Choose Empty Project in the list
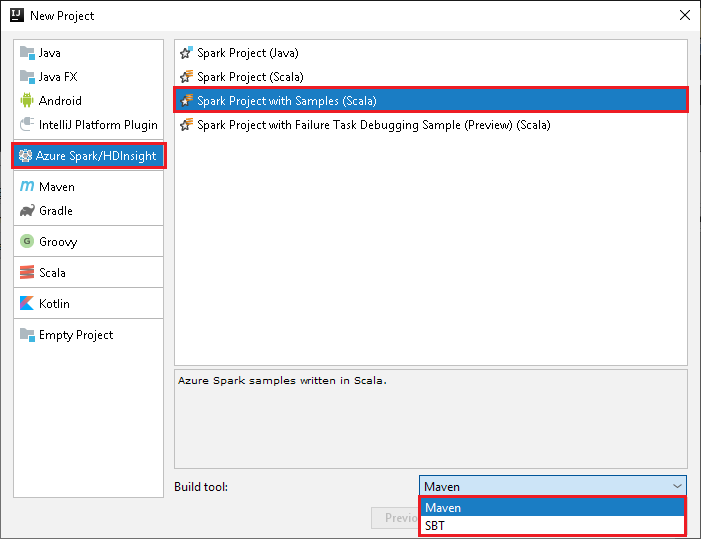Screen dimensions: 701x539 (89, 335)
